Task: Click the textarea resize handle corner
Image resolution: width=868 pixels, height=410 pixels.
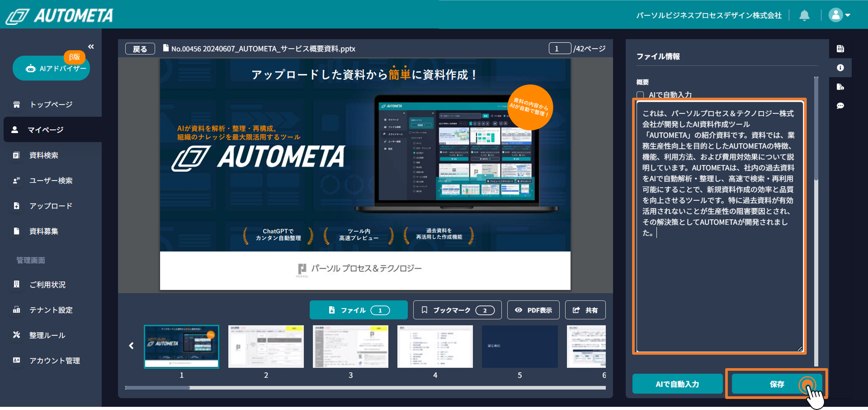Action: point(800,349)
